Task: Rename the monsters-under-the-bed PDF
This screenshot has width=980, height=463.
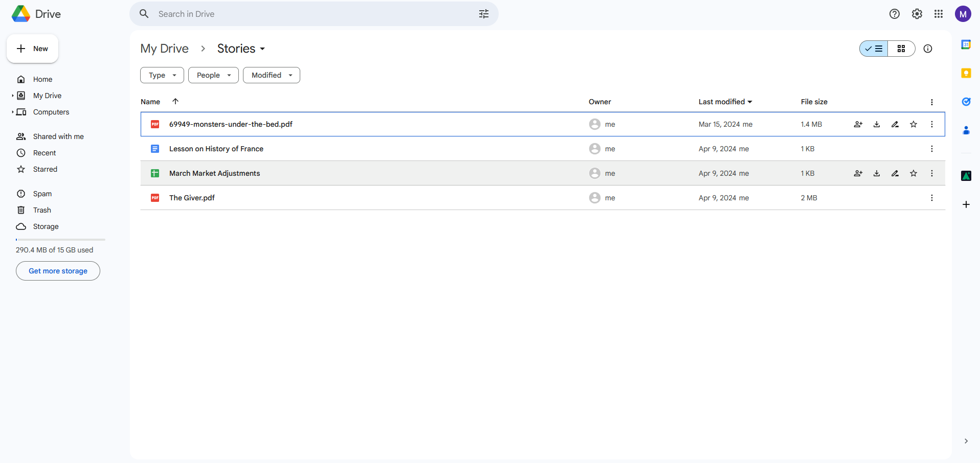Action: (895, 124)
